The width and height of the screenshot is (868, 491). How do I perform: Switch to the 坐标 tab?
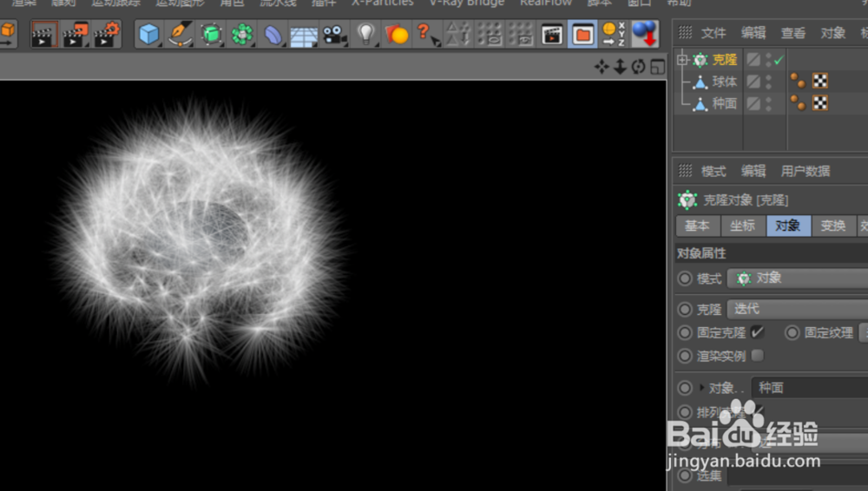coord(743,226)
